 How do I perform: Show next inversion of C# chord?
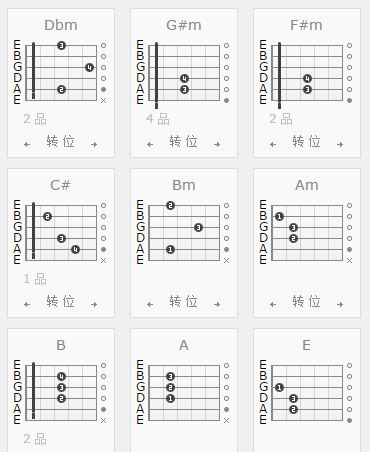pos(94,304)
